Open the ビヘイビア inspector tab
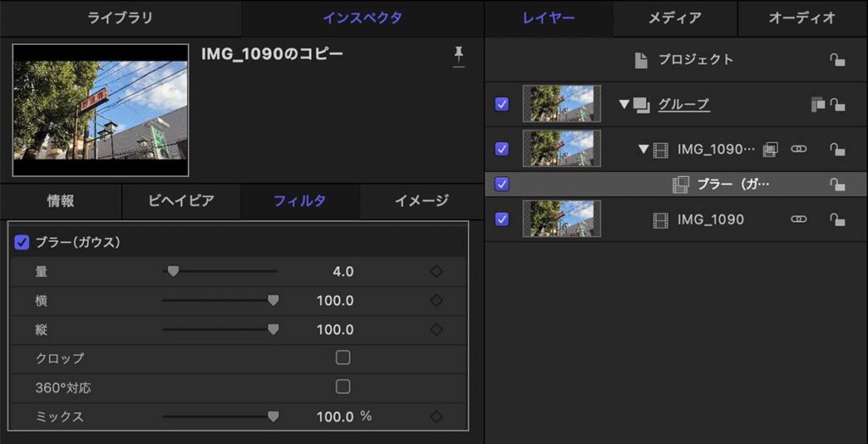This screenshot has width=868, height=444. tap(181, 202)
